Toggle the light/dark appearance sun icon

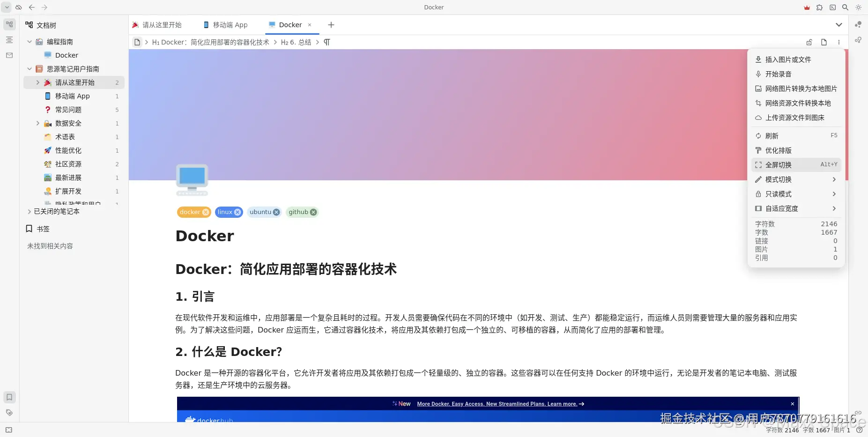click(858, 7)
